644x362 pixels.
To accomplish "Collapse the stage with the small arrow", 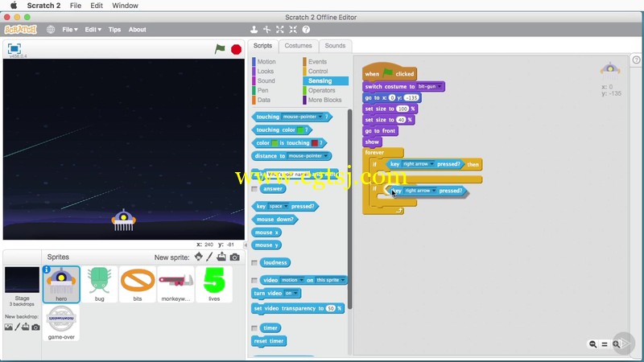I will 246,245.
